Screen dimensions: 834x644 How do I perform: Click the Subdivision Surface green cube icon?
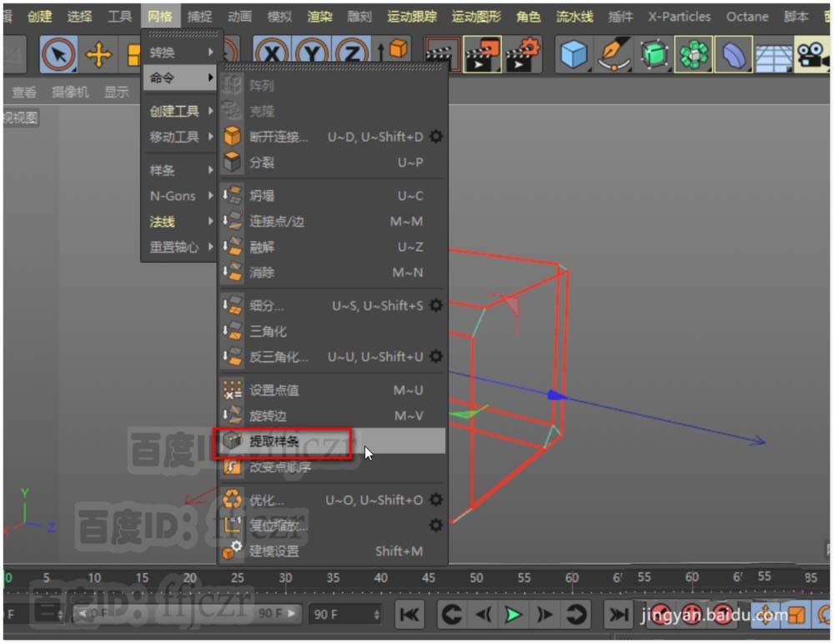pyautogui.click(x=655, y=53)
